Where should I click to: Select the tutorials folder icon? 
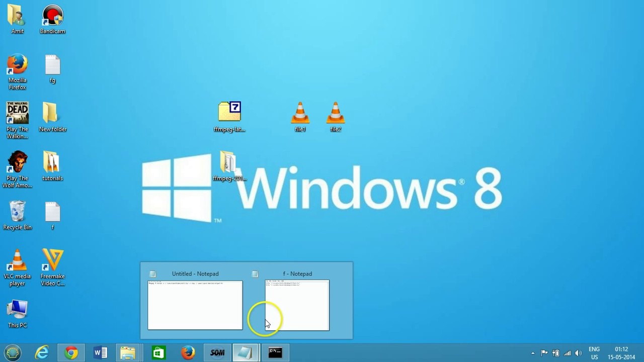tap(52, 166)
